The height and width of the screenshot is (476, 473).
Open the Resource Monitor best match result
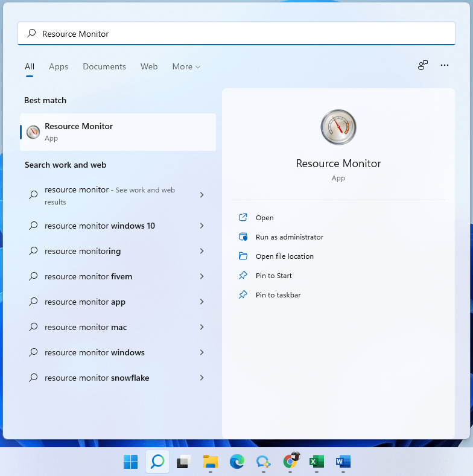(118, 132)
